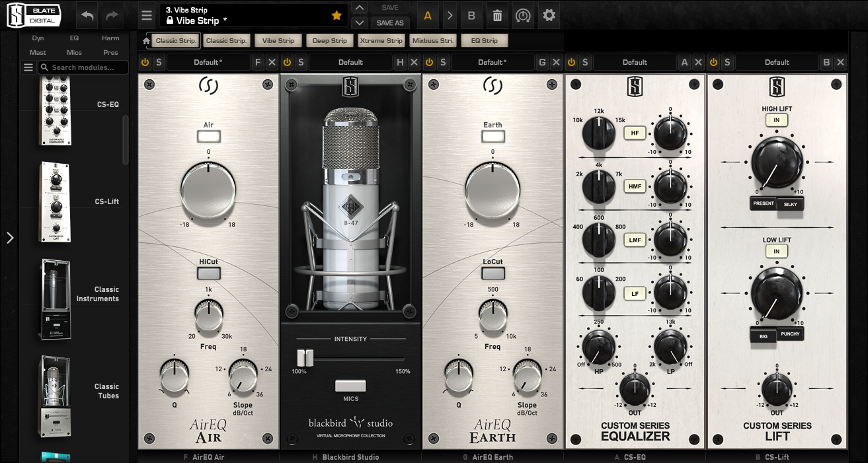Solo the CS-EQ module

585,62
